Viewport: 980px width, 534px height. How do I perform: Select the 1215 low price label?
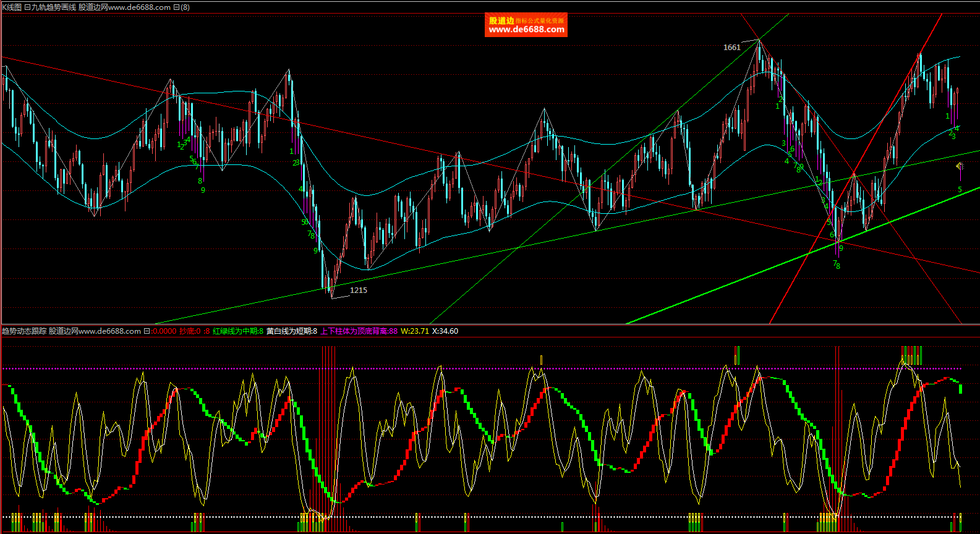point(359,290)
